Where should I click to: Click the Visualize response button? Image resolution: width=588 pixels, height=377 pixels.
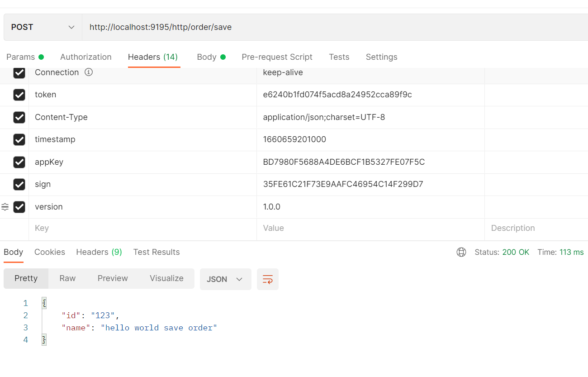(x=166, y=278)
